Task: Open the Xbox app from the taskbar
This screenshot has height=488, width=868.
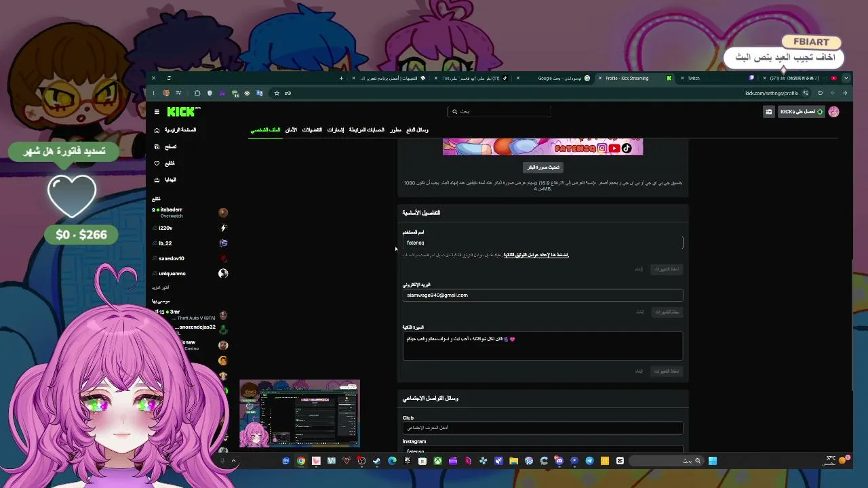Action: tap(437, 461)
